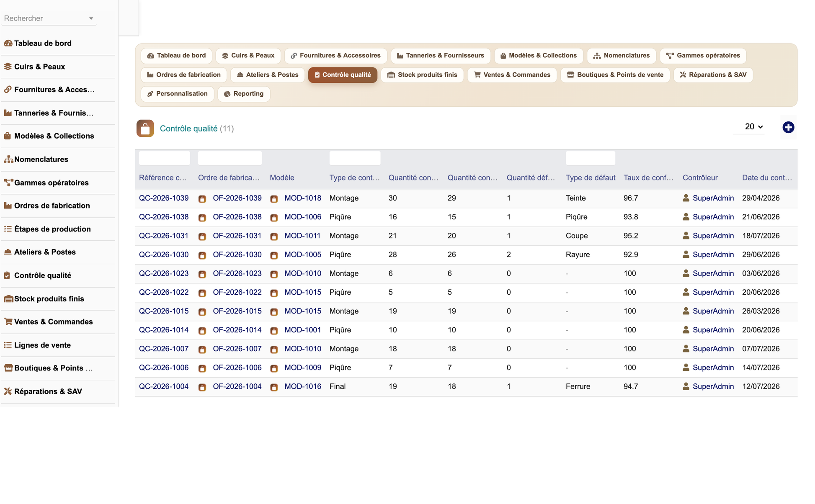Click the user icon in QC-2026-1039 row
815x504 pixels.
pyautogui.click(x=686, y=198)
